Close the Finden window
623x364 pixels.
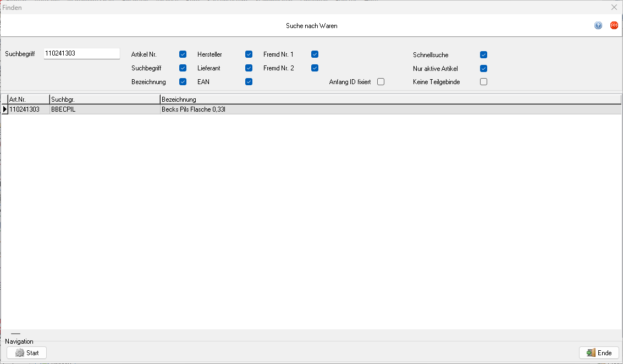coord(614,8)
